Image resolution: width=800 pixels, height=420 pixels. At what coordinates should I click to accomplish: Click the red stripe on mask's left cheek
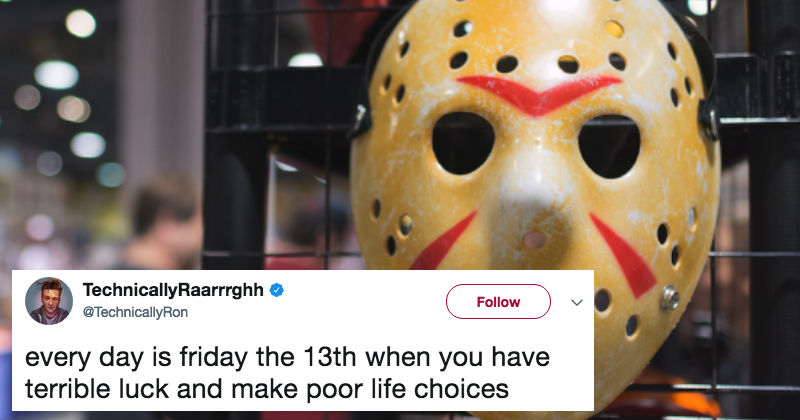tap(443, 242)
